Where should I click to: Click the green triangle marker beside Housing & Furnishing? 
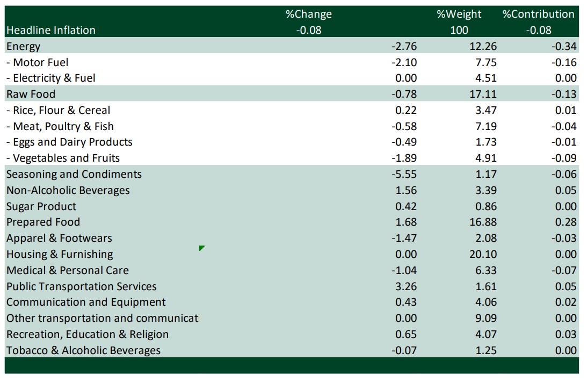pyautogui.click(x=201, y=248)
